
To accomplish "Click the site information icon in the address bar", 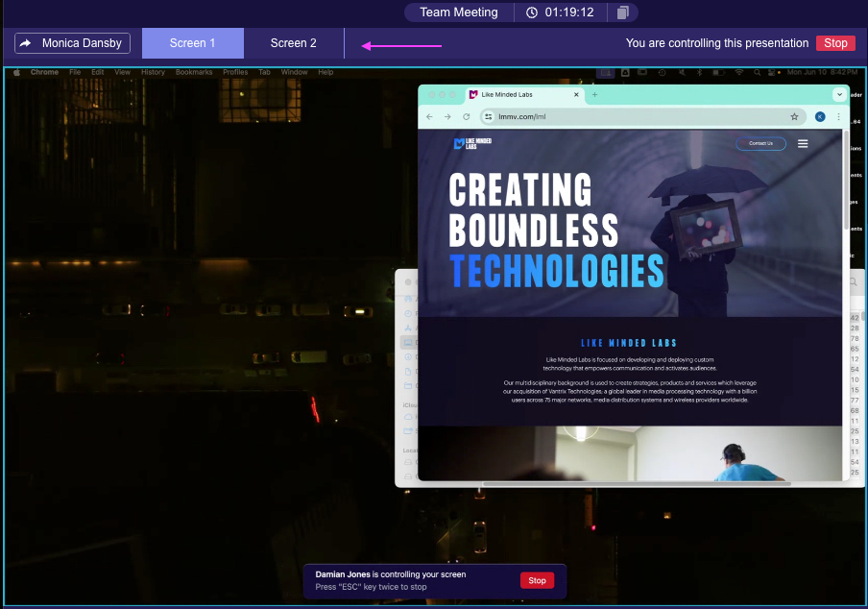I will point(488,117).
